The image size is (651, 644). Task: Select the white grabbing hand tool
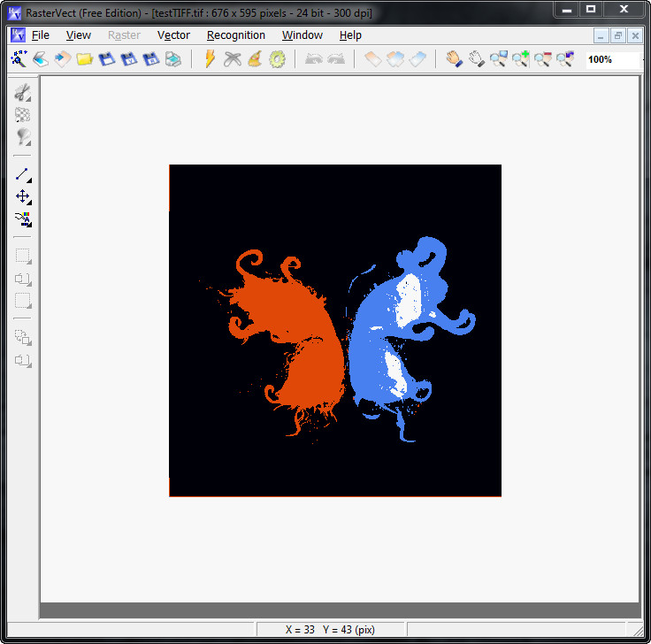(x=477, y=59)
